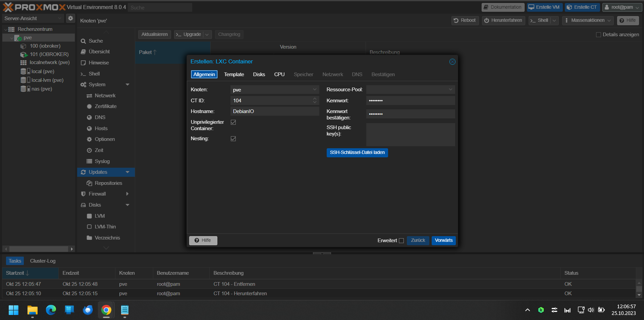Image resolution: width=644 pixels, height=320 pixels.
Task: Collapse the Disks menu section
Action: [x=127, y=205]
